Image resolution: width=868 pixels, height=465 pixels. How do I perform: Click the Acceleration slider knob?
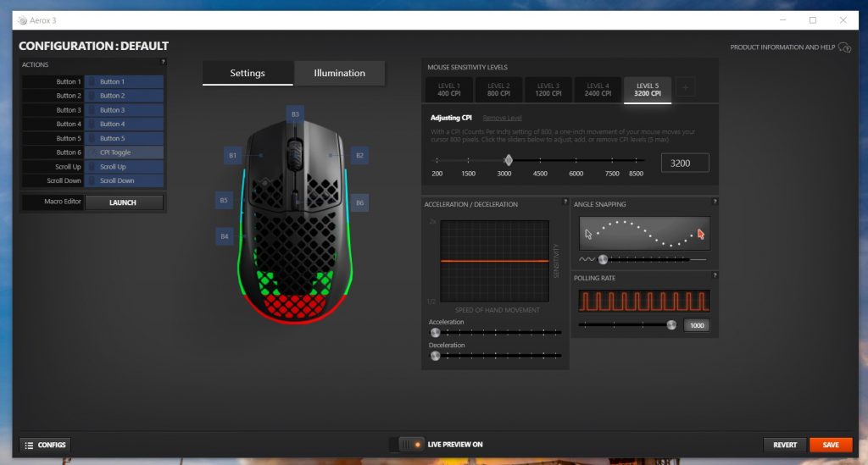pos(435,333)
